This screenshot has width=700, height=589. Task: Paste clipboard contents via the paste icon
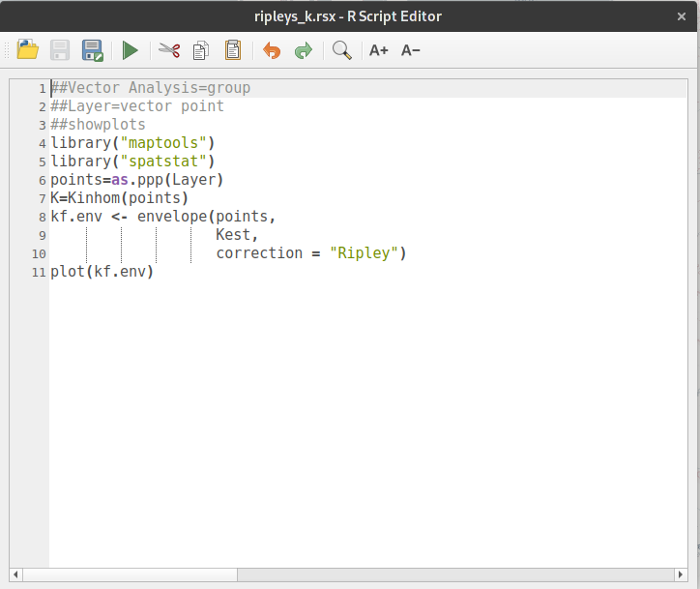[233, 50]
